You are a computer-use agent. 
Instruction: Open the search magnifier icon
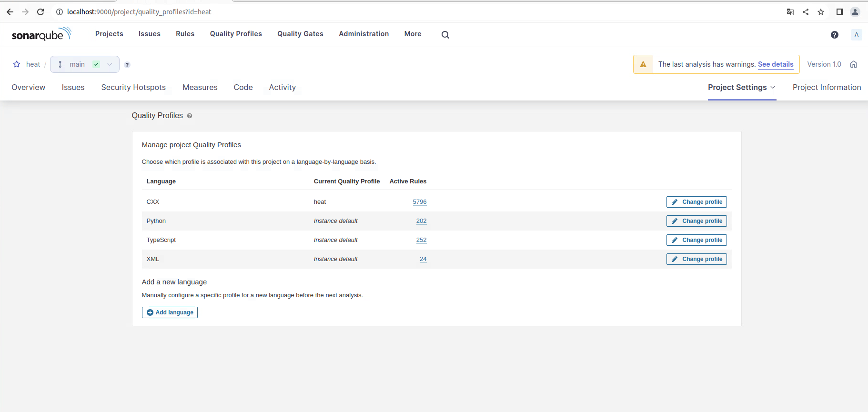coord(445,34)
